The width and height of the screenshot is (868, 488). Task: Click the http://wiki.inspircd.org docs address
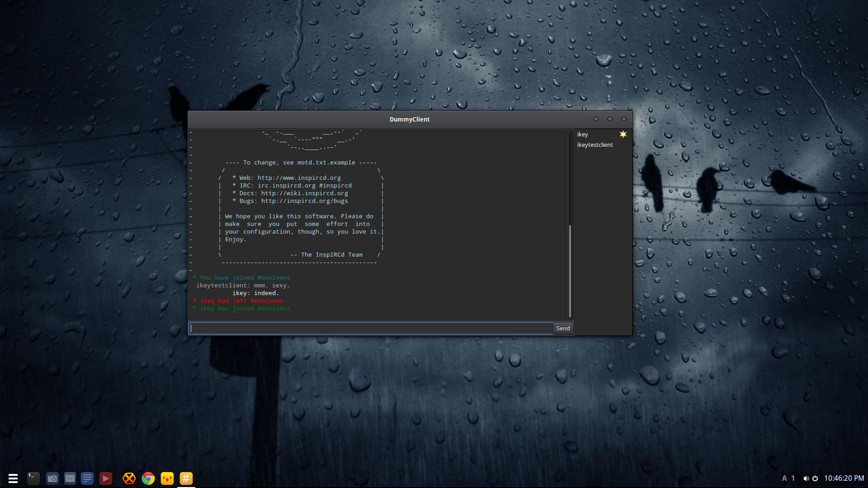coord(304,193)
